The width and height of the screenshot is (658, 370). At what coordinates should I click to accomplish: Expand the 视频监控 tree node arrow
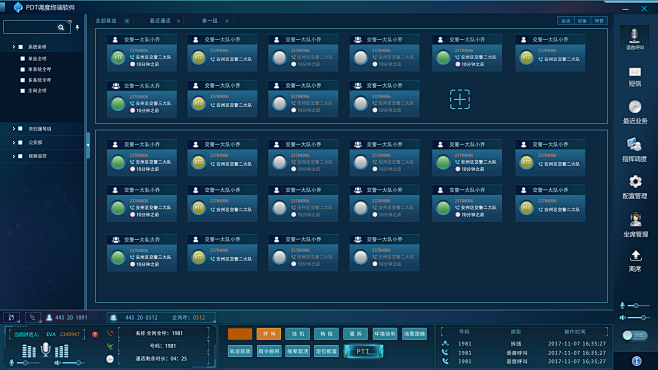[x=13, y=156]
